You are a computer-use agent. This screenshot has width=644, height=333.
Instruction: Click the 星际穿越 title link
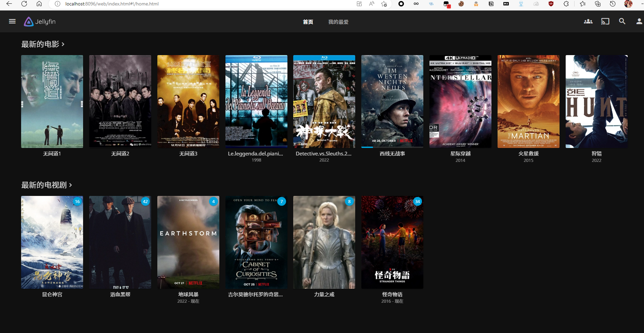click(x=460, y=154)
